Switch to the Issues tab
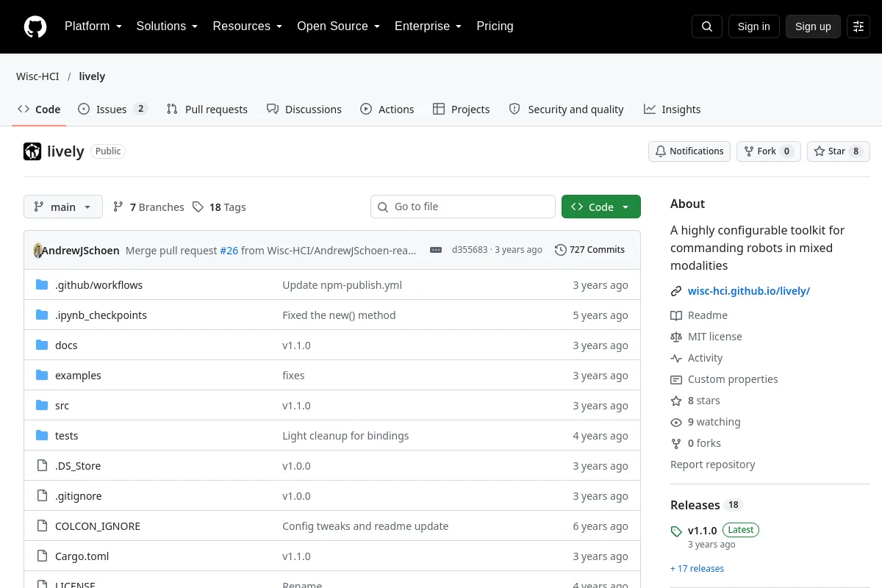This screenshot has height=588, width=882. coord(113,110)
